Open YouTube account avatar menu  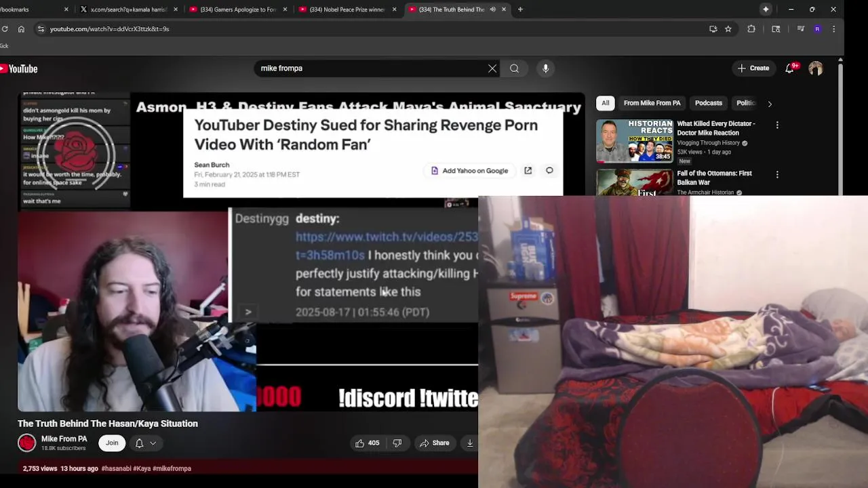coord(816,68)
